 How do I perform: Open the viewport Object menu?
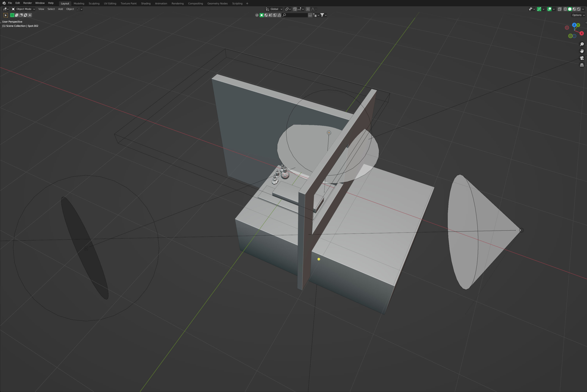[x=70, y=9]
